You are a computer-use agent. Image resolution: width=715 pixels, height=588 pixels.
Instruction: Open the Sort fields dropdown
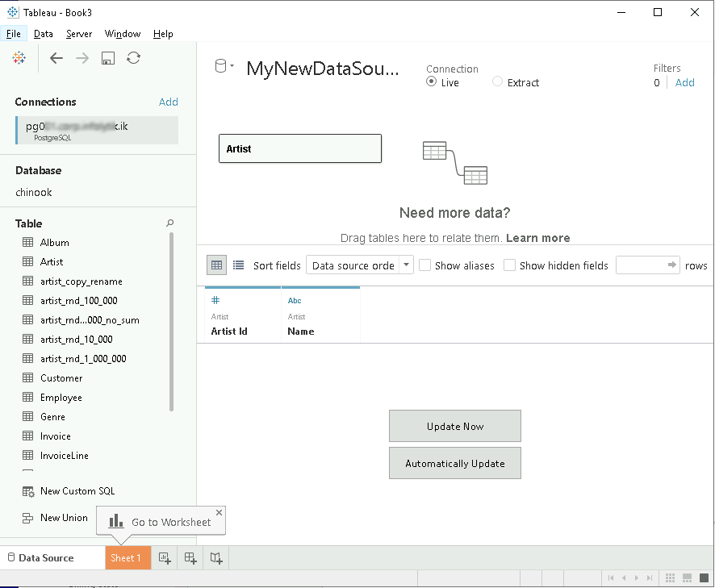click(360, 265)
